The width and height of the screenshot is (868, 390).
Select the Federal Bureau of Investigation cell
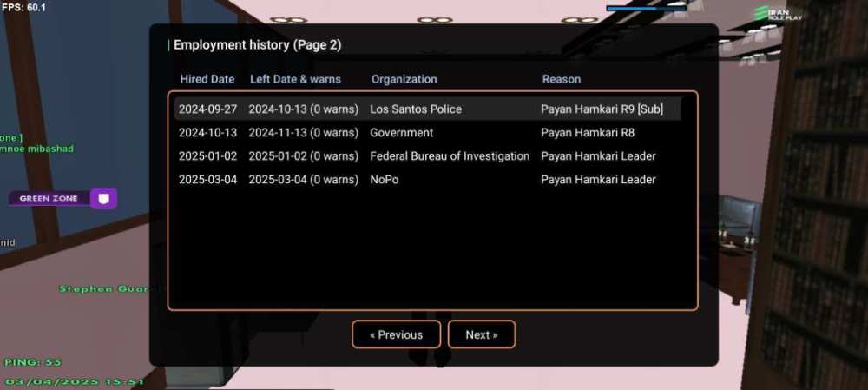click(450, 156)
